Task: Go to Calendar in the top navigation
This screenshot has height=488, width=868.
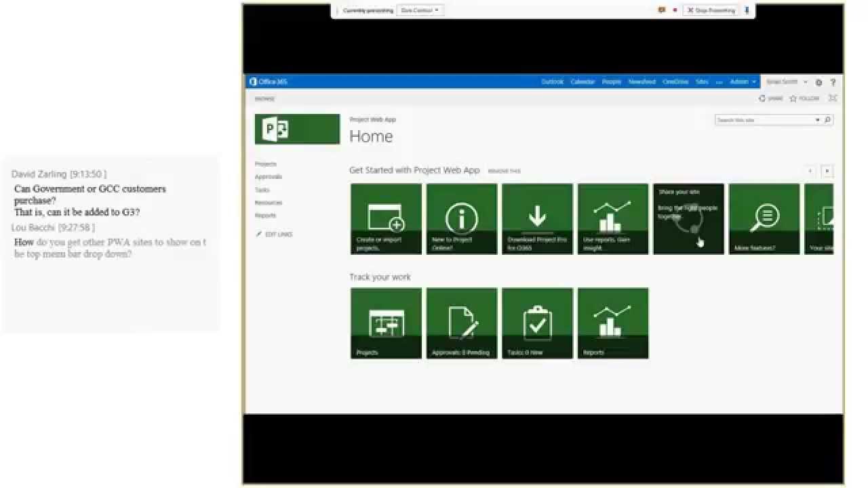Action: [x=583, y=82]
